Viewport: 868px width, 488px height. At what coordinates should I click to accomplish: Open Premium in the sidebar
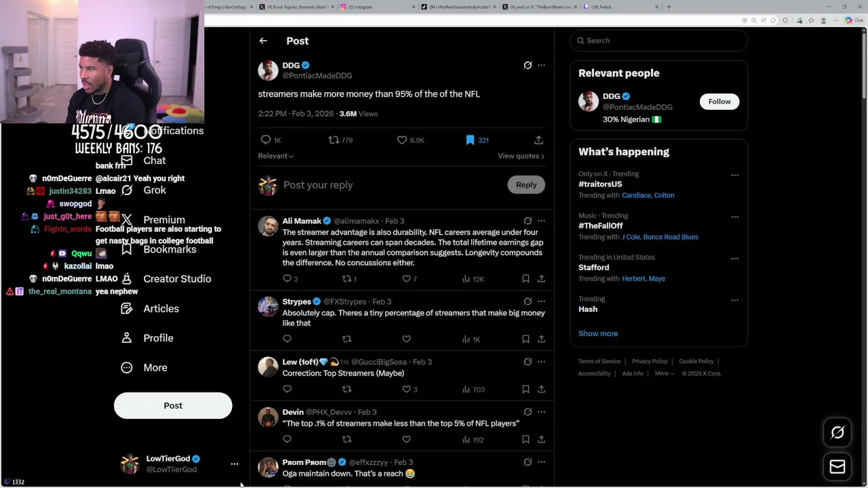coord(153,220)
